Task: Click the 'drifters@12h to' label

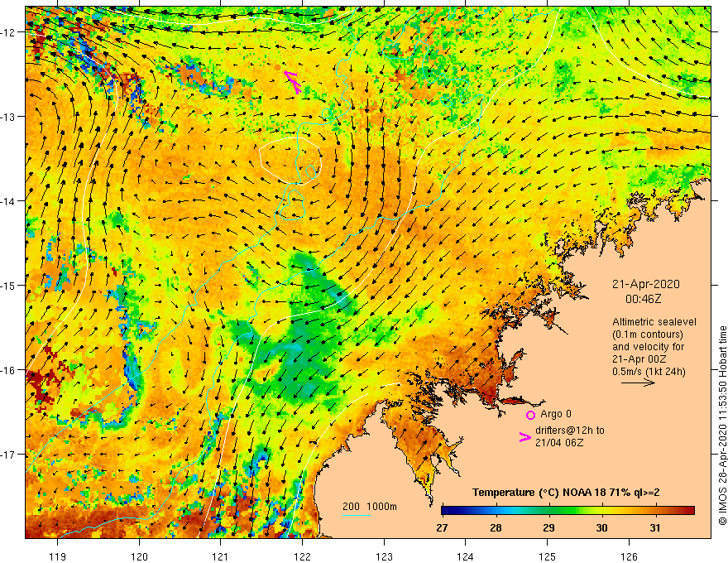Action: [570, 431]
